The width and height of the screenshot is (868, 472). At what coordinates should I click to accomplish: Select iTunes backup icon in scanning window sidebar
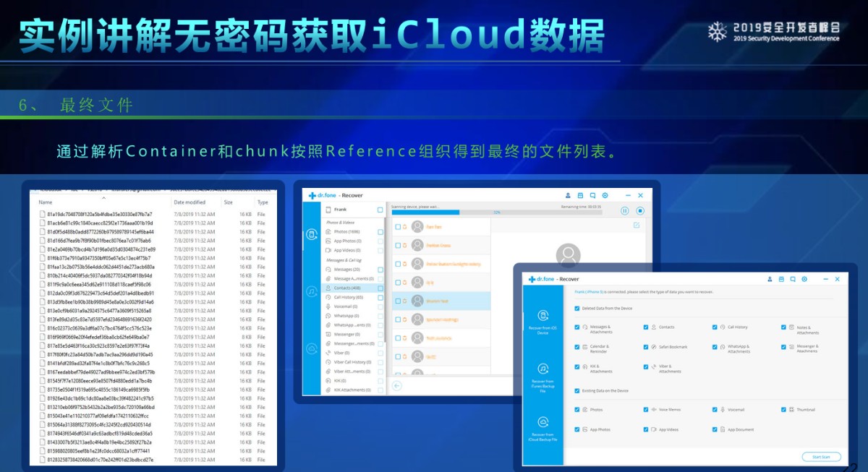click(312, 291)
